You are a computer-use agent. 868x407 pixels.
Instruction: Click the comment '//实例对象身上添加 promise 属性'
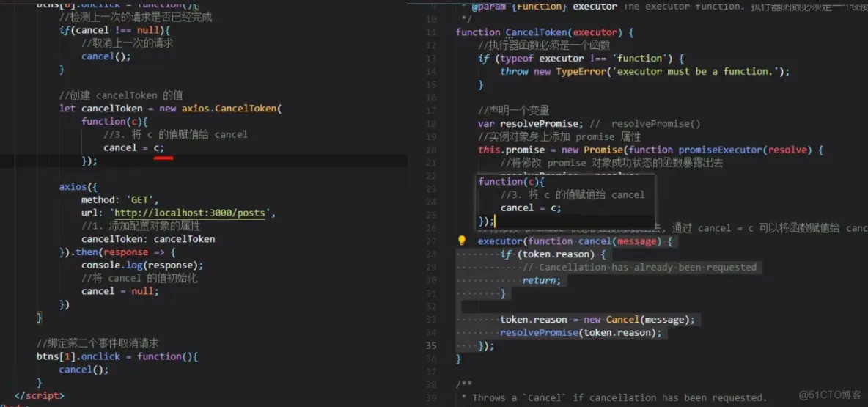[559, 137]
